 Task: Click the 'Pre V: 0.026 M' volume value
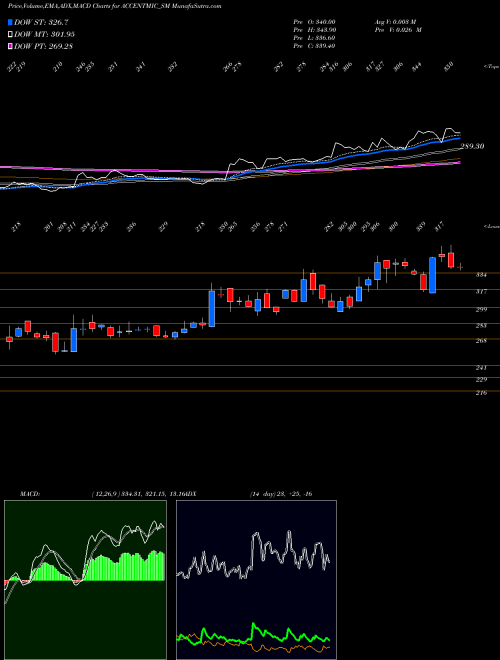(397, 30)
